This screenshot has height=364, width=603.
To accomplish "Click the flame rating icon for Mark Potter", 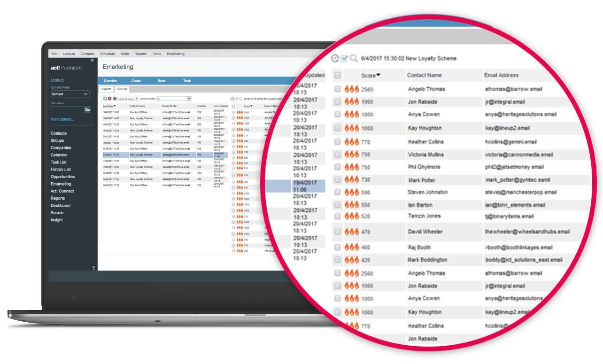I will [x=352, y=180].
